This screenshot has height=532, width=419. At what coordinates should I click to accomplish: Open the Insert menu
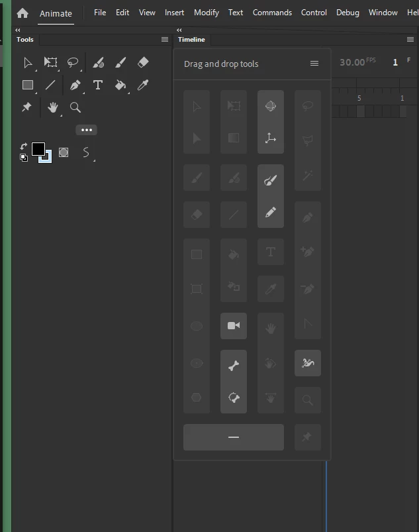coord(174,13)
